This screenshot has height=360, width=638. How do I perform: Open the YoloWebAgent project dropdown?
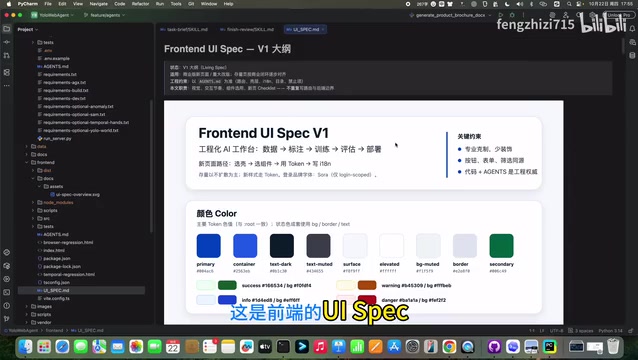click(x=53, y=15)
